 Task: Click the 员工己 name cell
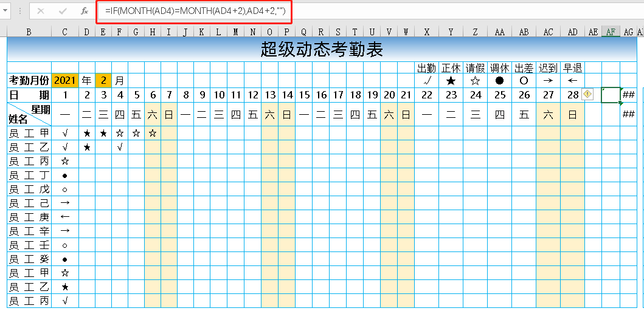29,203
